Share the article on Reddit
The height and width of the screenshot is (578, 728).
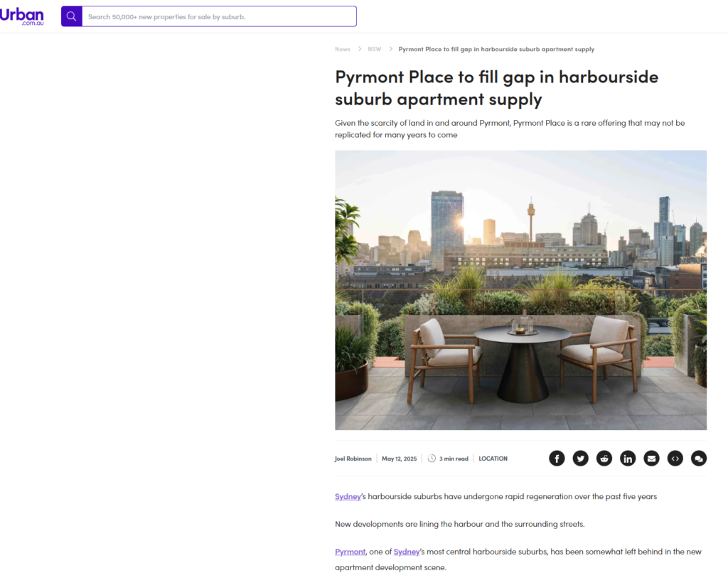[604, 459]
